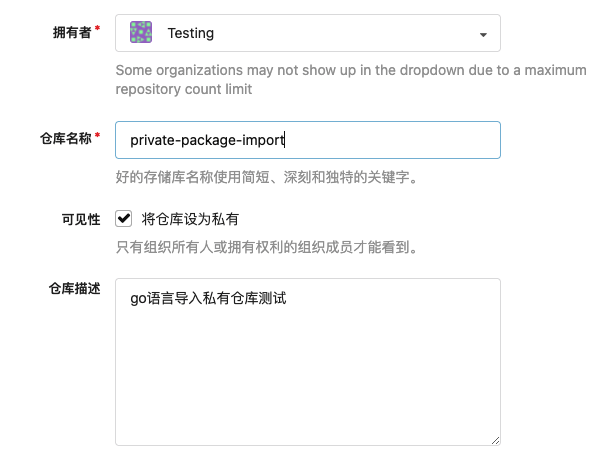Click the "可见性" field label
This screenshot has width=608, height=458.
(78, 218)
